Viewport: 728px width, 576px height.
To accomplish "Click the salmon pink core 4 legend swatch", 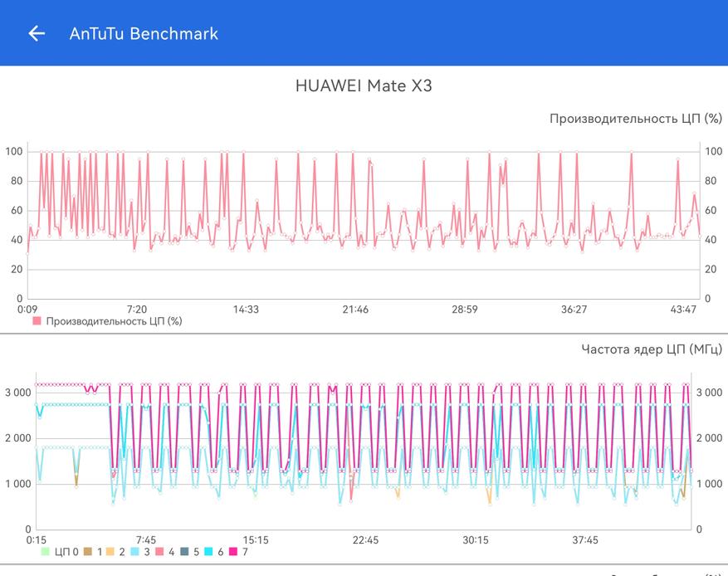I will click(159, 551).
